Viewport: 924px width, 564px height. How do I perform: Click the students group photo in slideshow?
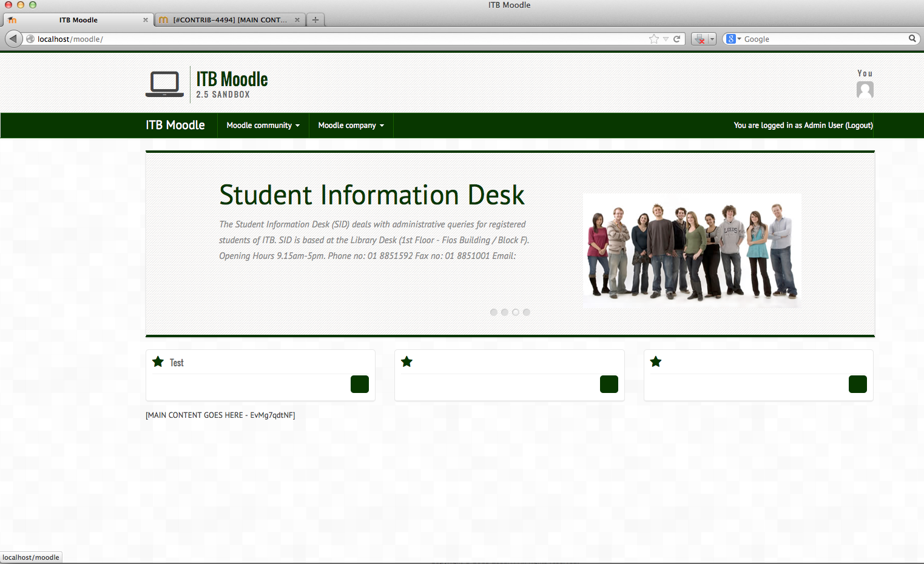[x=692, y=250]
